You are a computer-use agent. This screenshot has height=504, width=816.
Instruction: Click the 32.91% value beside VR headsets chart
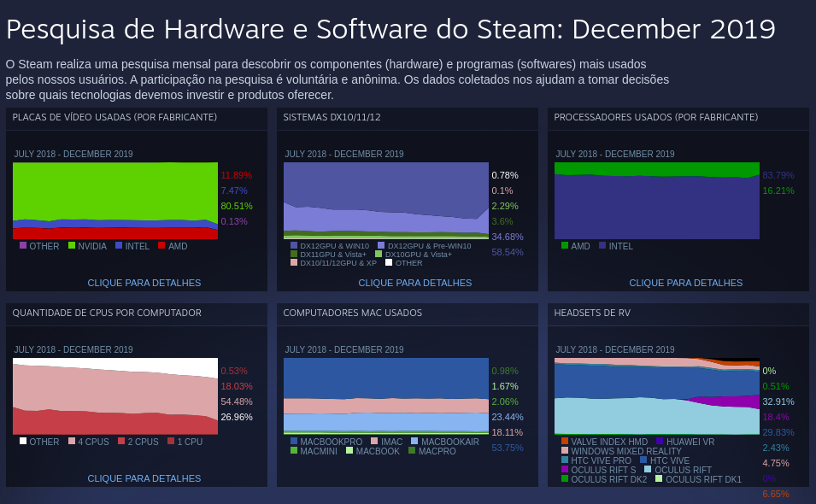click(778, 401)
